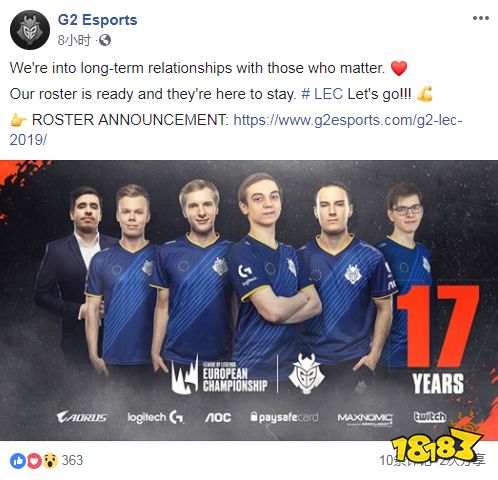Viewport: 498px width, 480px height.
Task: Open the three-dot post options menu
Action: (x=481, y=18)
